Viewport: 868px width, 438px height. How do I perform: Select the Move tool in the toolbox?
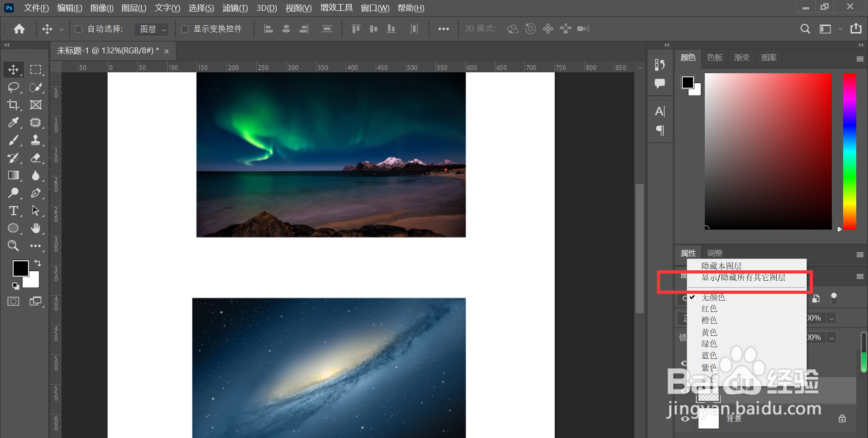pos(13,70)
